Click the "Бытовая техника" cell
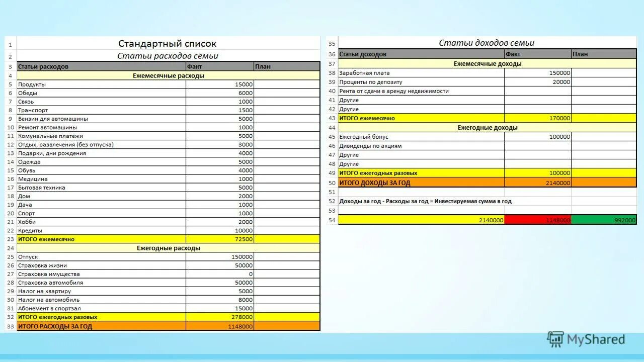This screenshot has width=644, height=362. pyautogui.click(x=101, y=188)
